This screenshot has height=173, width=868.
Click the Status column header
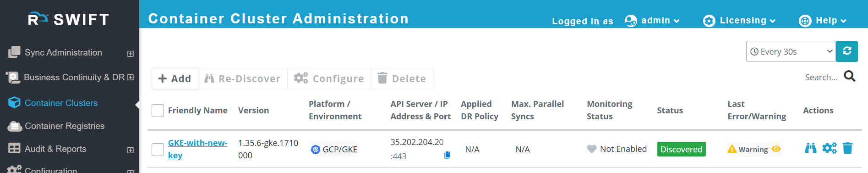tap(670, 111)
